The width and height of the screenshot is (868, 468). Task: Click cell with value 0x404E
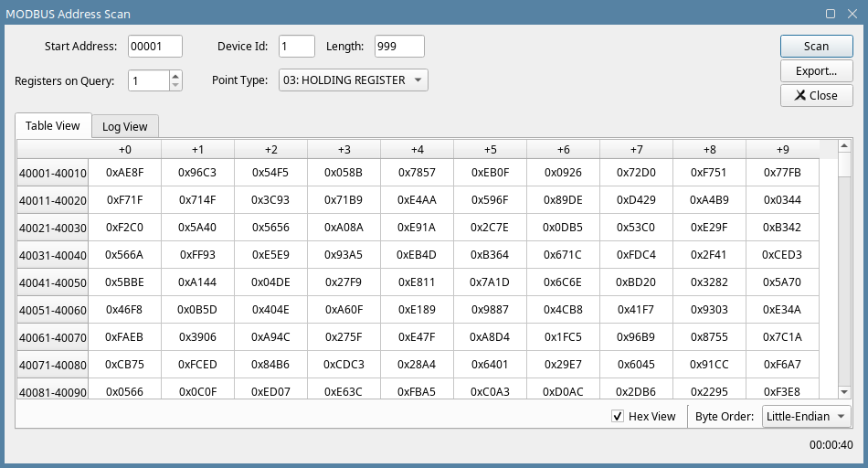[271, 310]
